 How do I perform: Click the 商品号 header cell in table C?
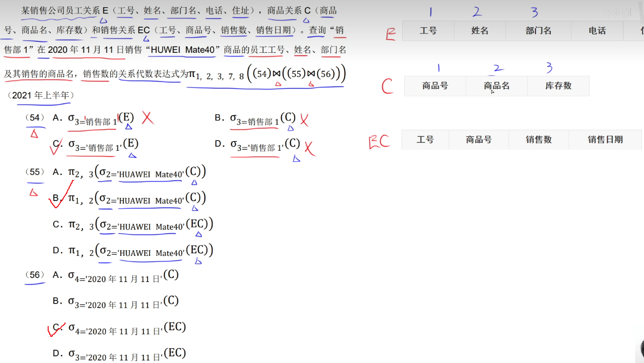click(x=435, y=86)
